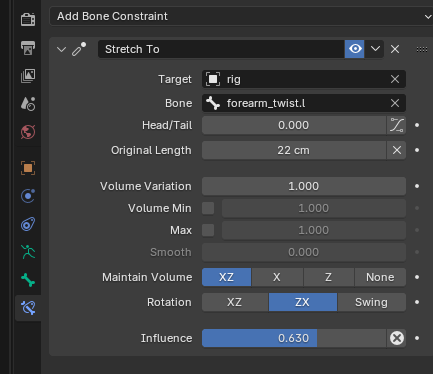The width and height of the screenshot is (433, 374).
Task: Click the constraint drag handle grip
Action: tap(422, 49)
